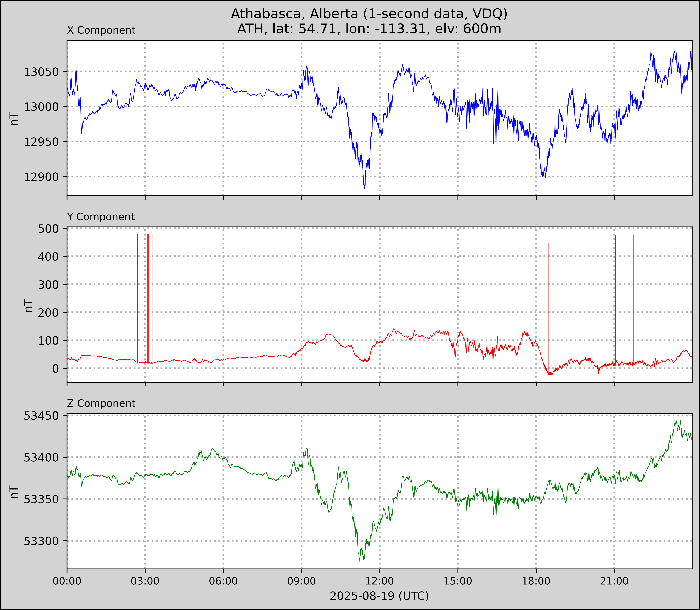700x610 pixels.
Task: Click the 'Y Component' panel label
Action: [x=101, y=217]
